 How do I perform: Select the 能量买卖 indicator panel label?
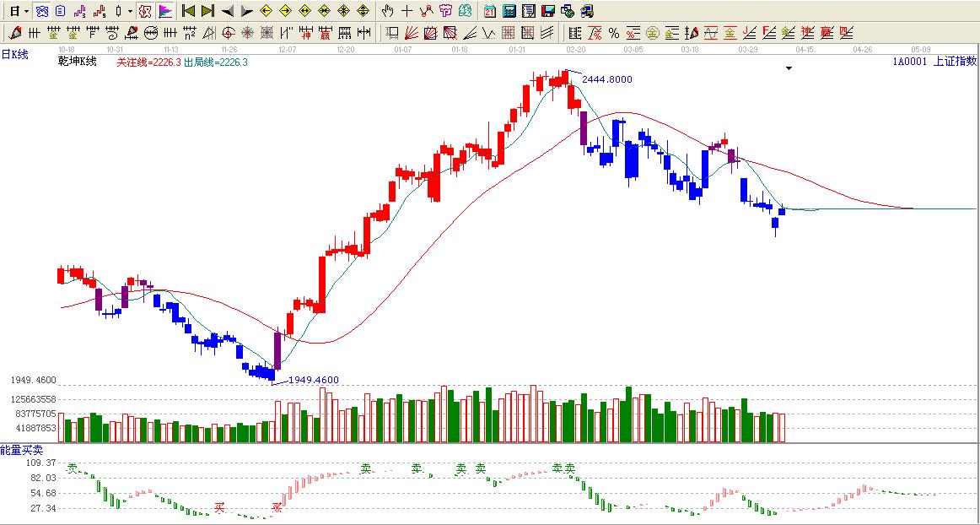[22, 451]
